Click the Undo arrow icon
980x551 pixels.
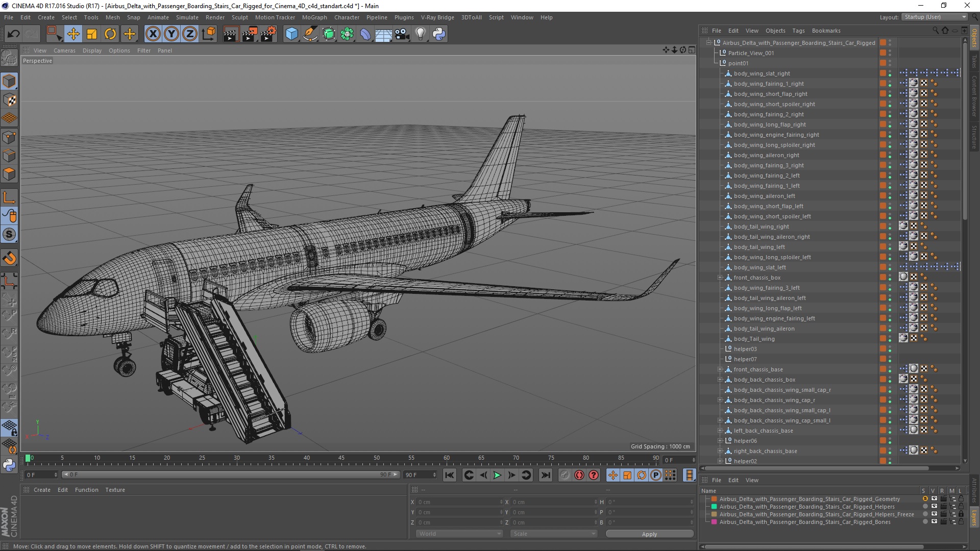point(13,34)
